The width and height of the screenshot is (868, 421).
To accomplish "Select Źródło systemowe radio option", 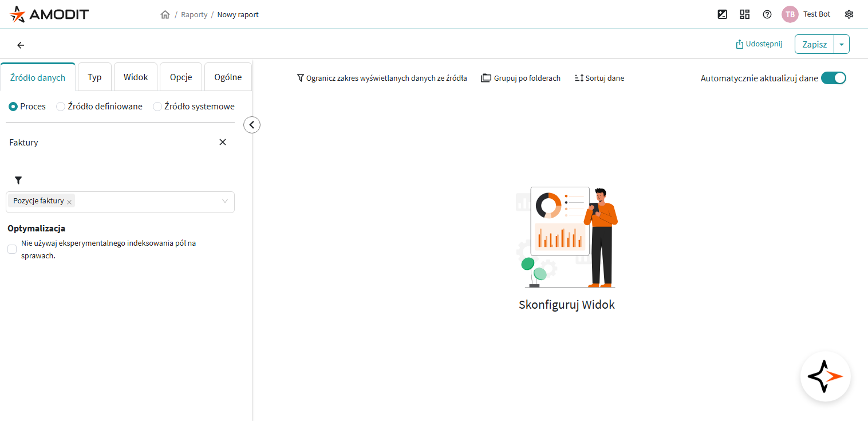I will pos(157,107).
